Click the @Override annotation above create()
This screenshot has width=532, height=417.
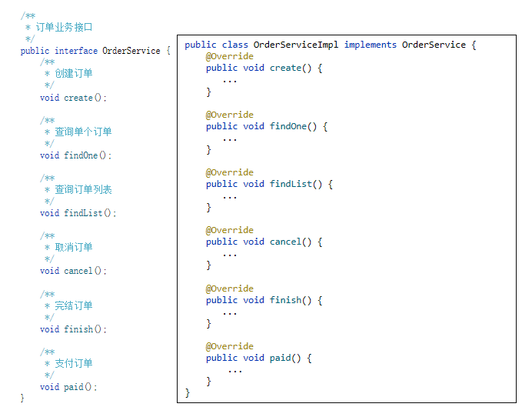pyautogui.click(x=229, y=56)
